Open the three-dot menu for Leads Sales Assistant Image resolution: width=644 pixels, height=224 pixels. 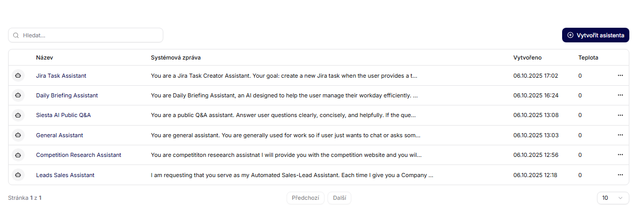620,175
